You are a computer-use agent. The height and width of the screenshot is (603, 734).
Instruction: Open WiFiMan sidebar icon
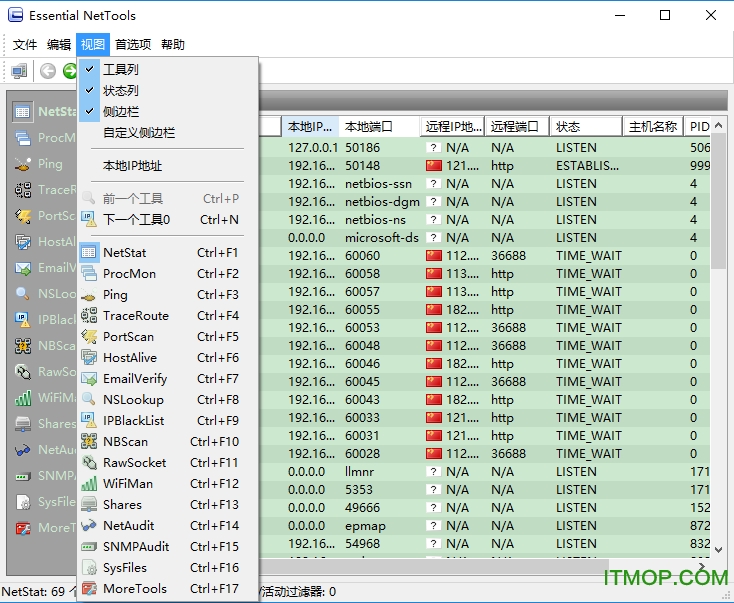22,398
